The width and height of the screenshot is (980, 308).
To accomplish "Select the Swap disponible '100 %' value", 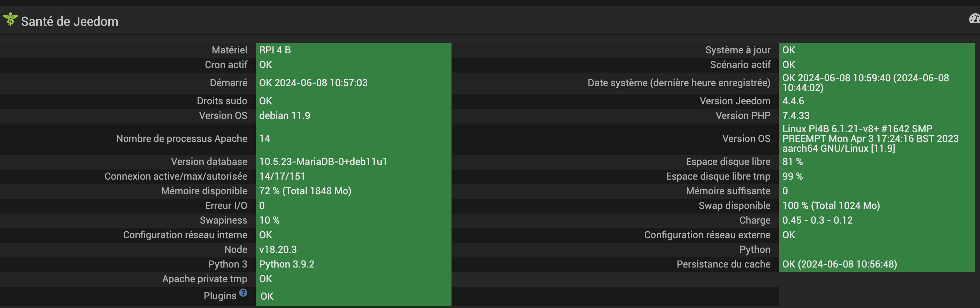I will point(831,205).
